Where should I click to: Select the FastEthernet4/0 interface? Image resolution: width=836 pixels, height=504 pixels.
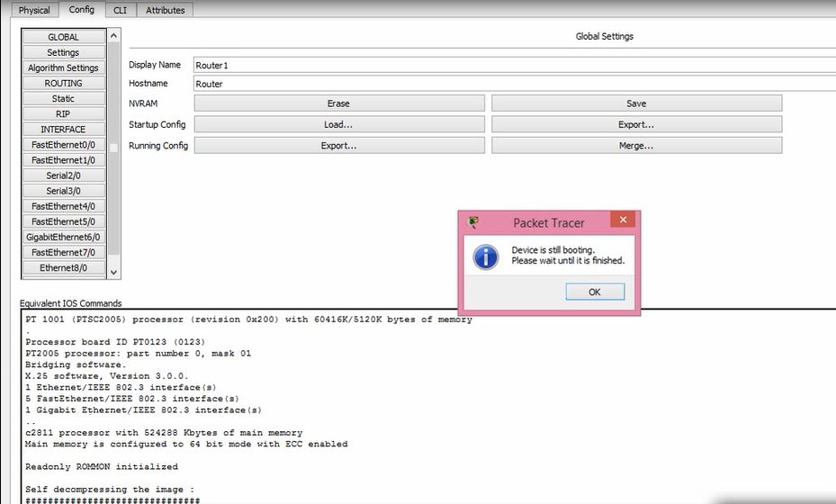[64, 206]
